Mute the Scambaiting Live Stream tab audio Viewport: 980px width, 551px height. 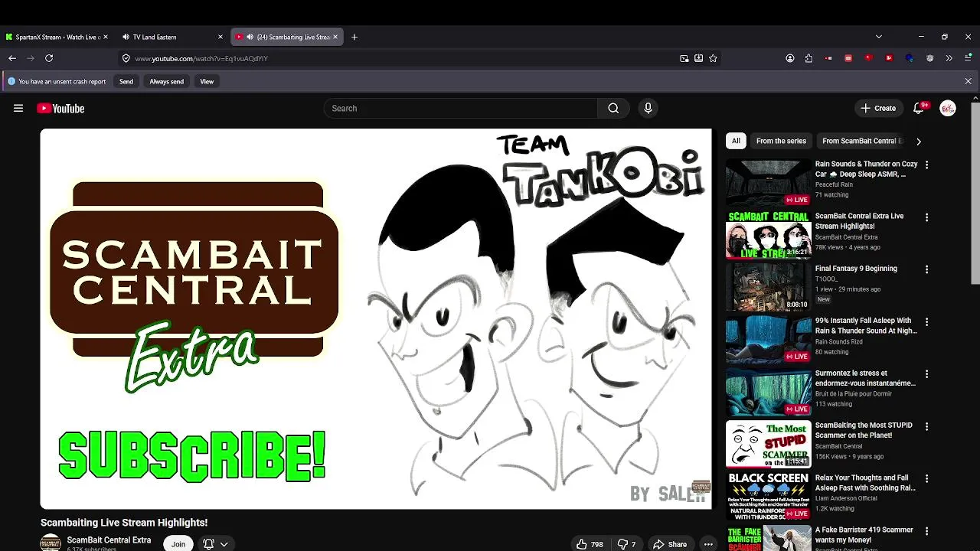[250, 37]
